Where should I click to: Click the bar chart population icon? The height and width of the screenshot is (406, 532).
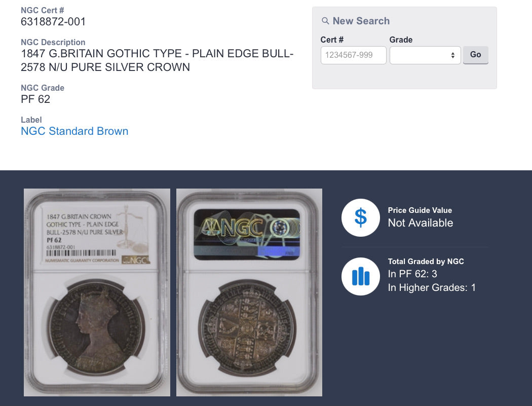360,276
